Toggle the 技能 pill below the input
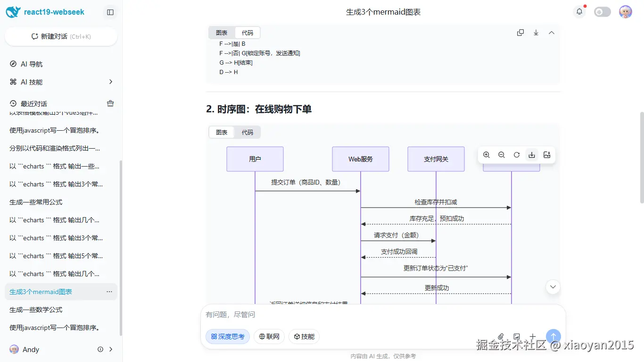644x362 pixels. click(304, 337)
